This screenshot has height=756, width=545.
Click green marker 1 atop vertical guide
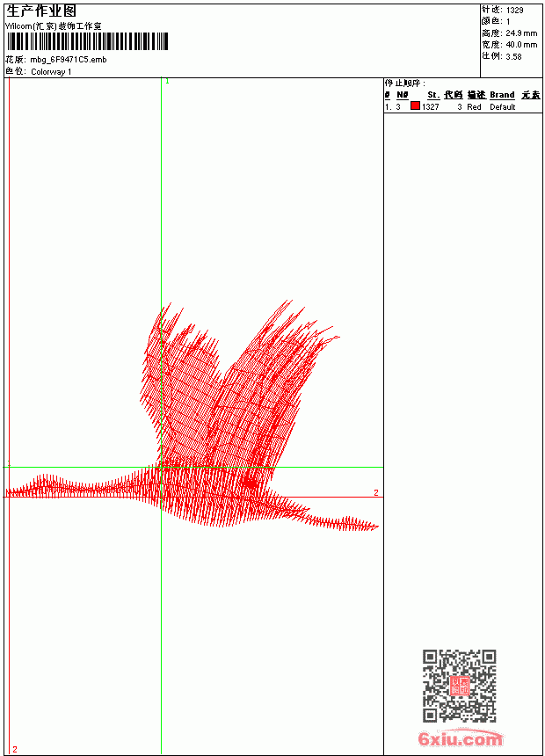167,82
